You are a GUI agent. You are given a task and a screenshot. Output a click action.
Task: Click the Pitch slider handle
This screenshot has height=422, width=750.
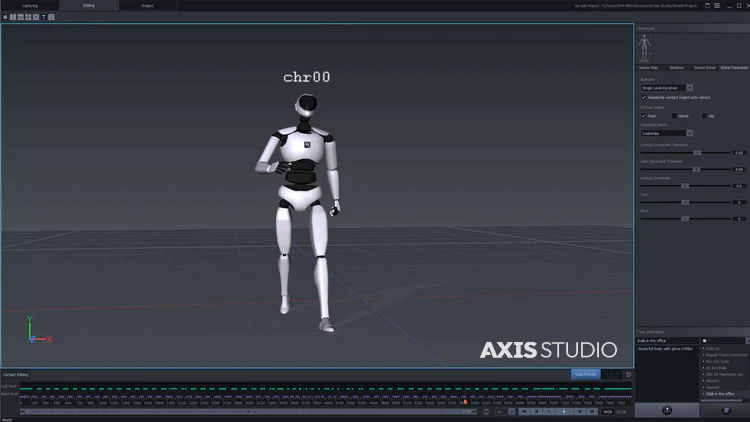click(685, 219)
